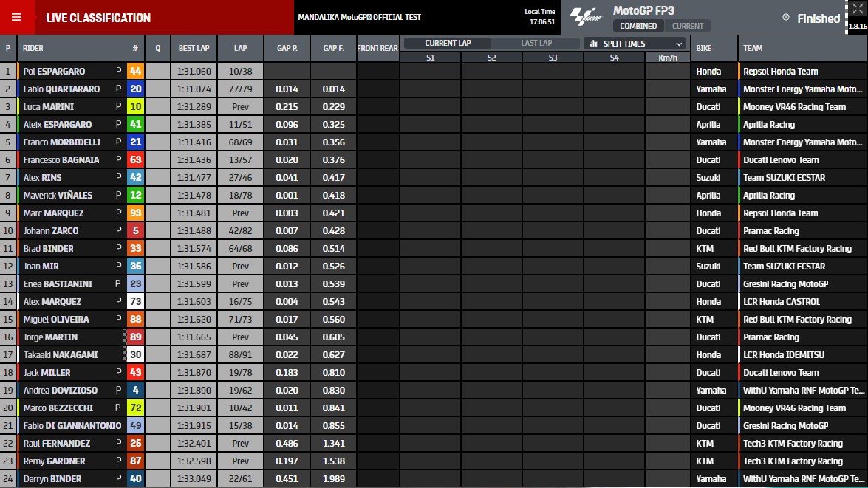
Task: Click MANDALIKA MotoGP OFFICIAL TEST title
Action: click(359, 17)
